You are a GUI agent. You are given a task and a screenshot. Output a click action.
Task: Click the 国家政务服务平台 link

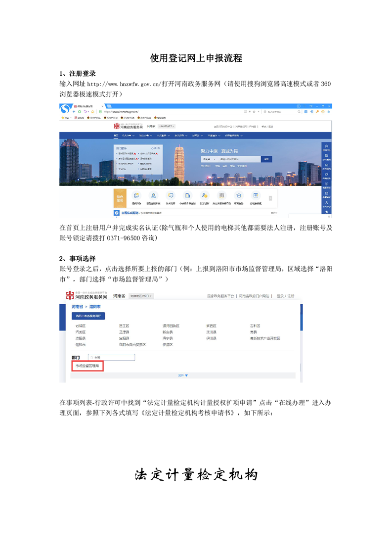(x=220, y=296)
